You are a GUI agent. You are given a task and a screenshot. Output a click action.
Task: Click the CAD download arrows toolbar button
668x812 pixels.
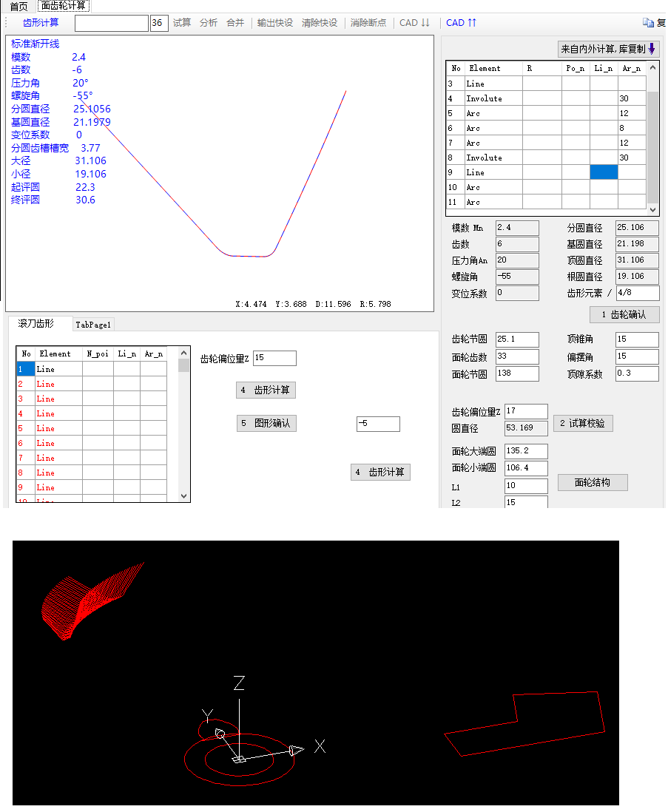(x=414, y=23)
